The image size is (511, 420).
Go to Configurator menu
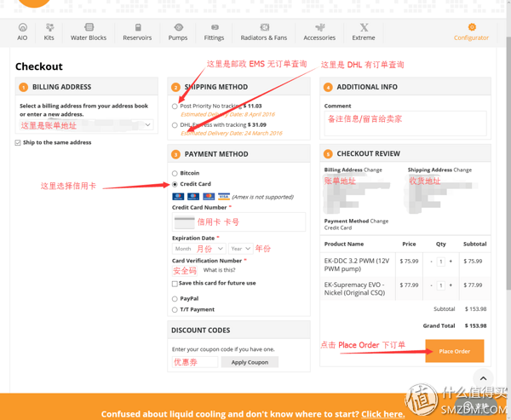[x=472, y=37]
